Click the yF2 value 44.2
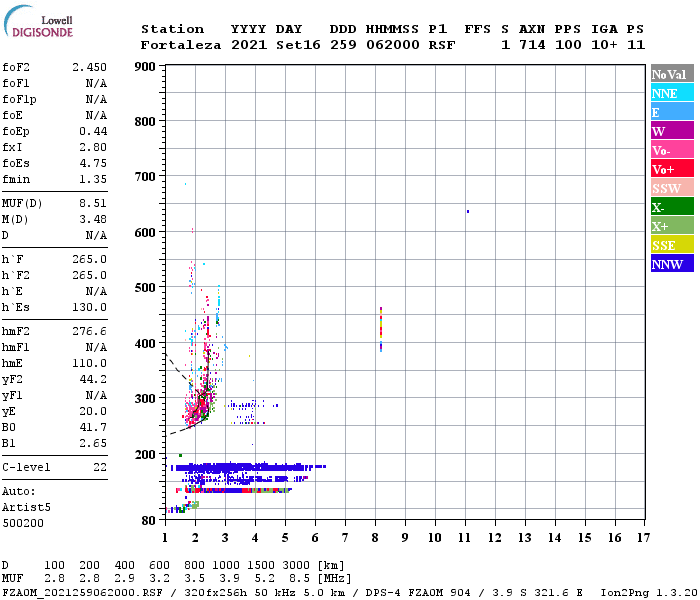Screen dimensions: 700x600 coord(93,379)
